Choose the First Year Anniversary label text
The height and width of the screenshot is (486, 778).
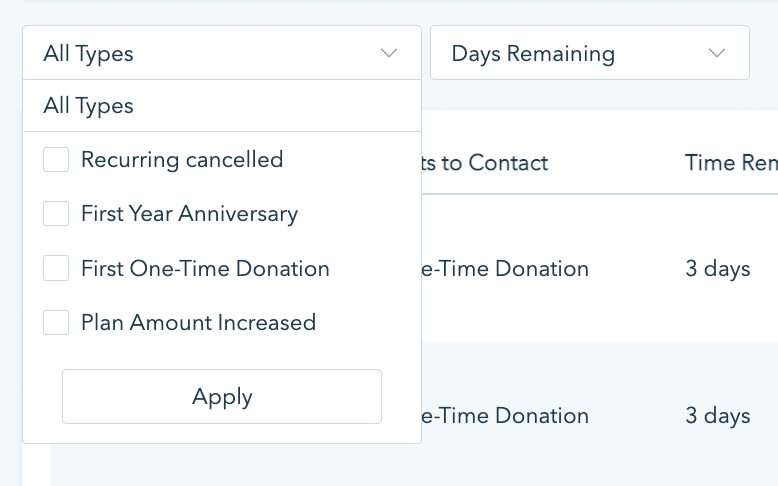point(189,214)
